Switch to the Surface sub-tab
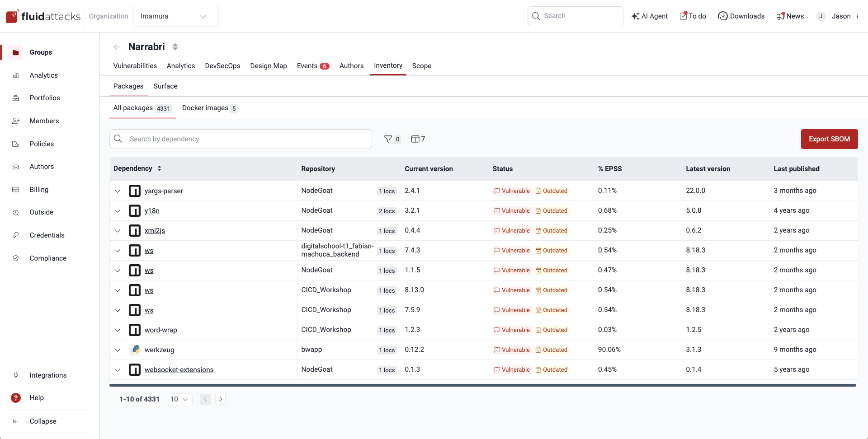 (165, 86)
